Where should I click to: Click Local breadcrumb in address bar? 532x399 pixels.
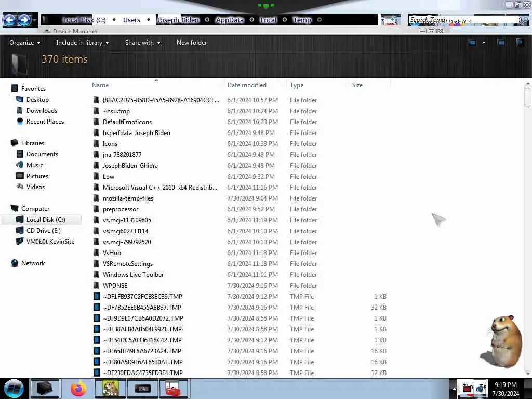click(x=268, y=20)
